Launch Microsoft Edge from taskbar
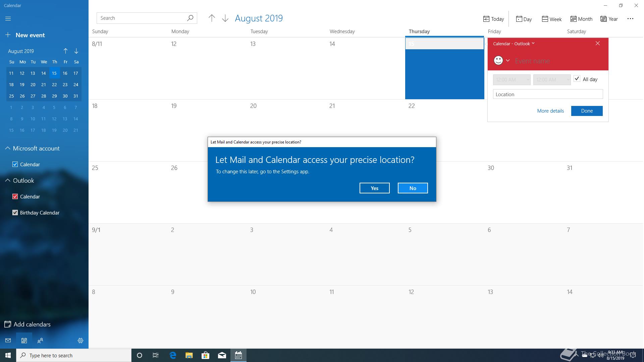 (173, 355)
